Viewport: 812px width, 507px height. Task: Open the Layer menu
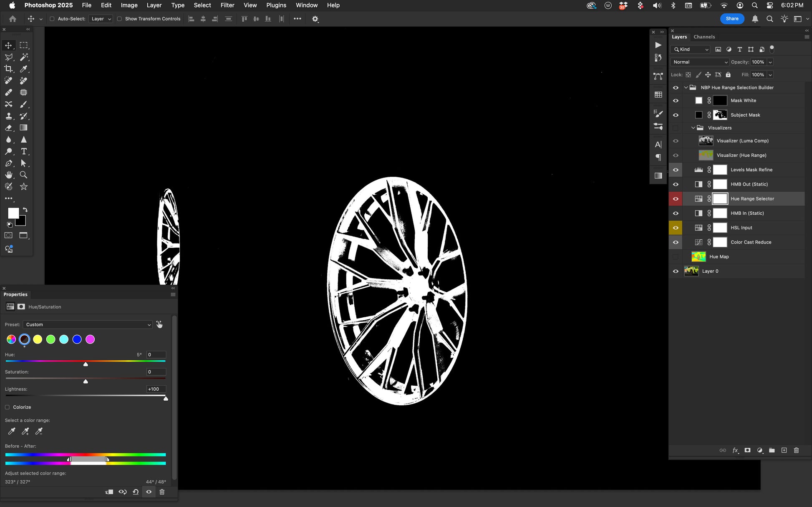click(x=154, y=5)
